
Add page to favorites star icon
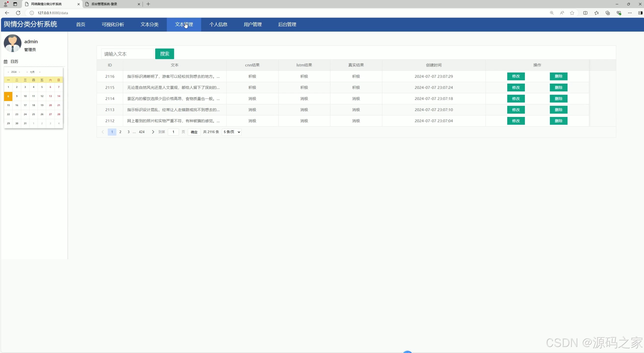tap(572, 13)
